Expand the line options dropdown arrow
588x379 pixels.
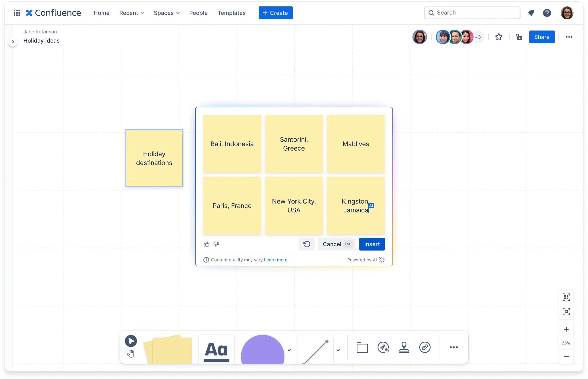tap(338, 350)
